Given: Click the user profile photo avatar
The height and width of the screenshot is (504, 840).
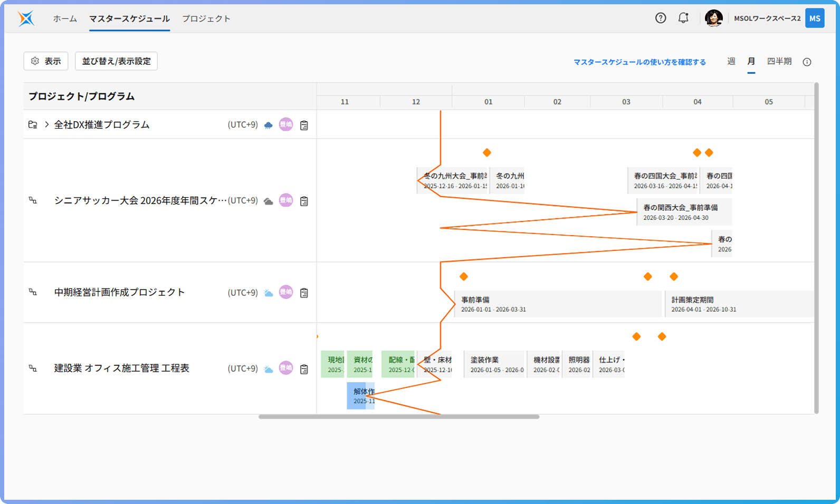Looking at the screenshot, I should pos(713,18).
